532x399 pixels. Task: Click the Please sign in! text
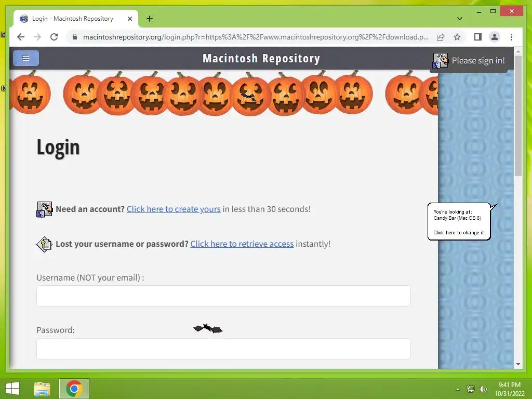478,60
